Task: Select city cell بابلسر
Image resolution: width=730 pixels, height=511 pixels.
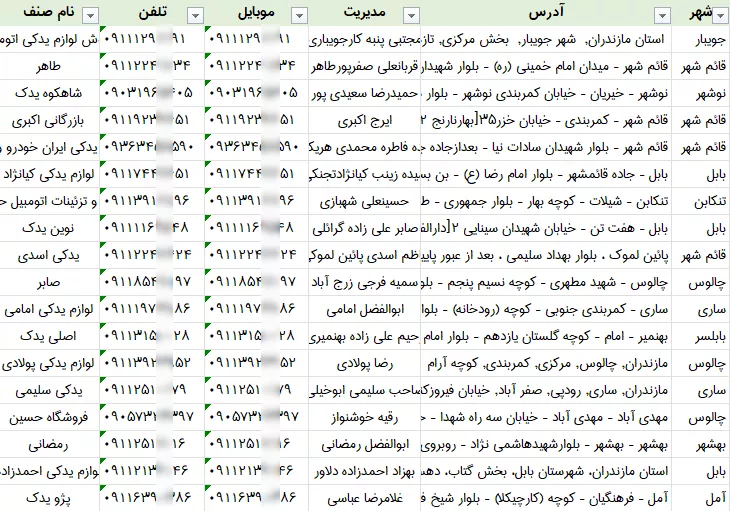Action: click(701, 336)
